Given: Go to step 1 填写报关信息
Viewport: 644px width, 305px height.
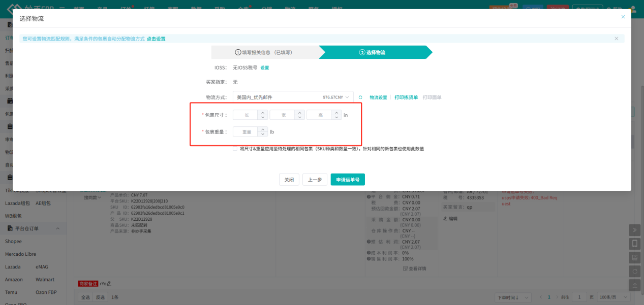Looking at the screenshot, I should (x=264, y=52).
